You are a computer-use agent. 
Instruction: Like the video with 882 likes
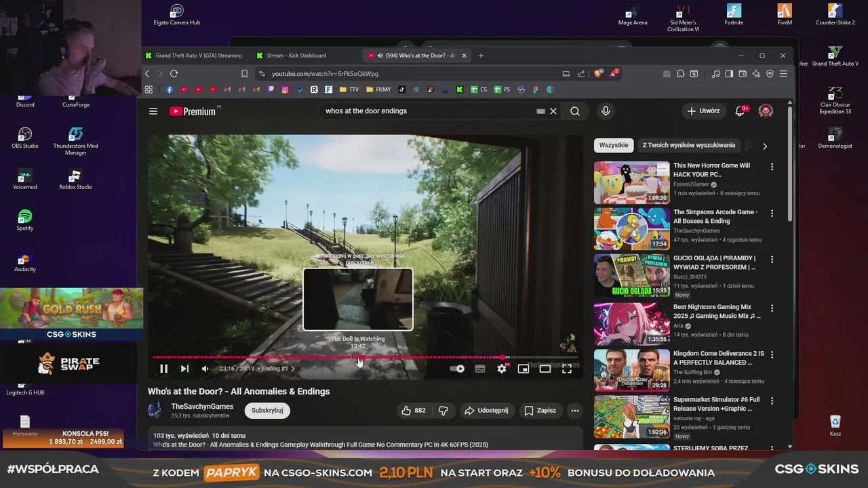click(414, 410)
